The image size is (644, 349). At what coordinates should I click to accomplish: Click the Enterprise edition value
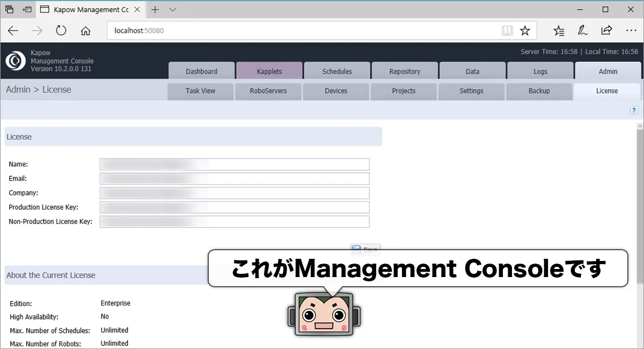tap(115, 303)
